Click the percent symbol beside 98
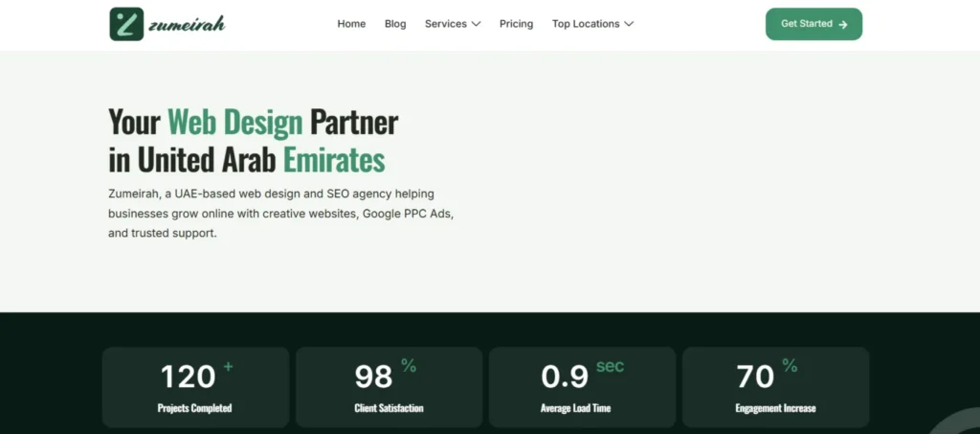 coord(409,366)
